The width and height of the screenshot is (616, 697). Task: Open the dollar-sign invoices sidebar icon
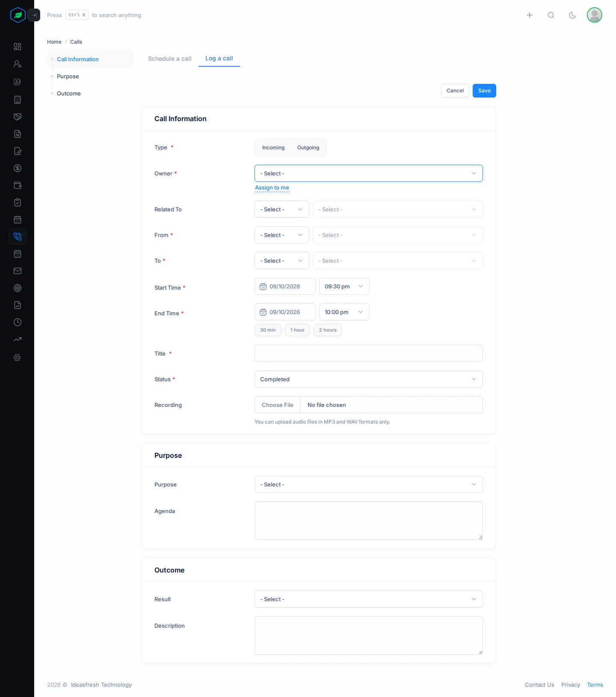coord(18,168)
